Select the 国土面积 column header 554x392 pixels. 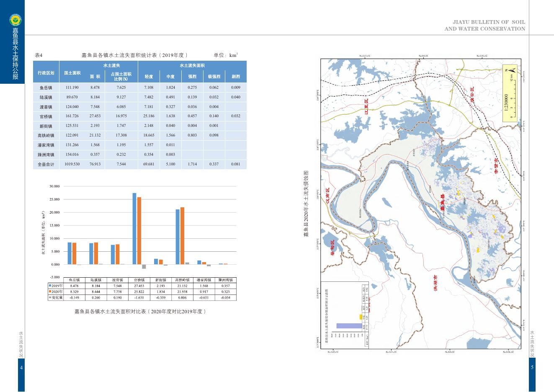[x=72, y=72]
